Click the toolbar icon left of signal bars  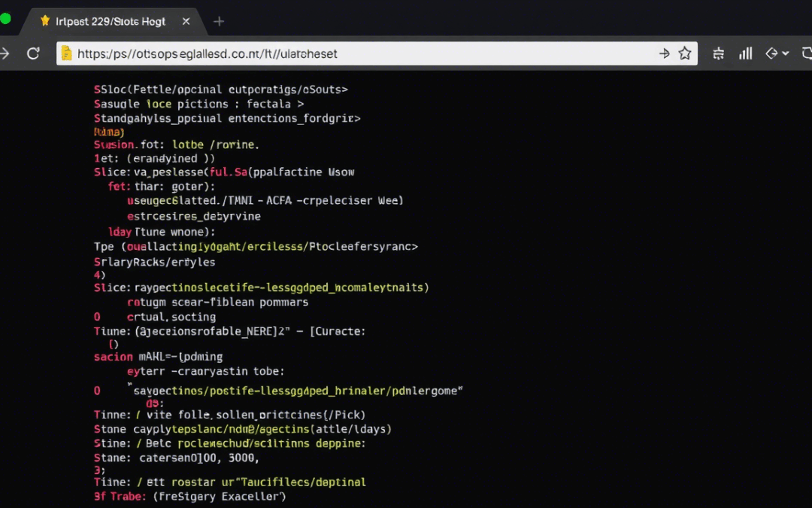(x=718, y=53)
